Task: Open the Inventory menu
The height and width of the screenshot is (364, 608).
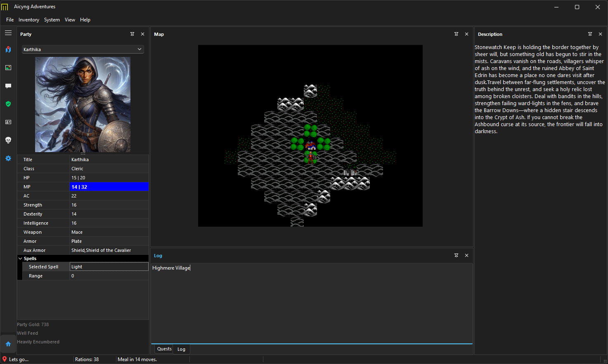Action: click(x=29, y=19)
